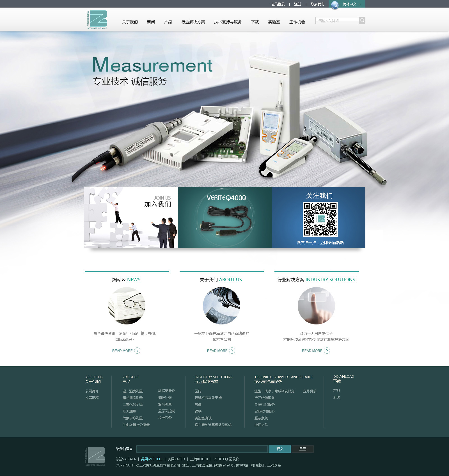Open footer link 公司简介
Image resolution: width=449 pixels, height=476 pixels.
(92, 391)
